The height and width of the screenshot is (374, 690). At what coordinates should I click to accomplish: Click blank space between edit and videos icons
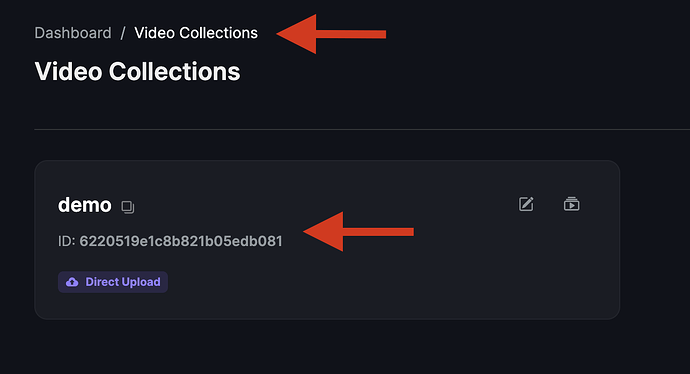(x=549, y=204)
